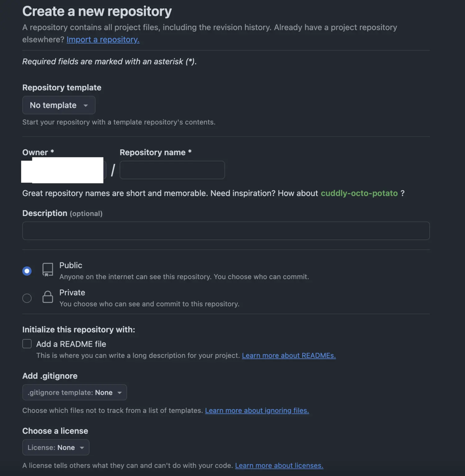Viewport: 465px width, 476px height.
Task: Click the arrow icon on No template button
Action: tap(86, 105)
